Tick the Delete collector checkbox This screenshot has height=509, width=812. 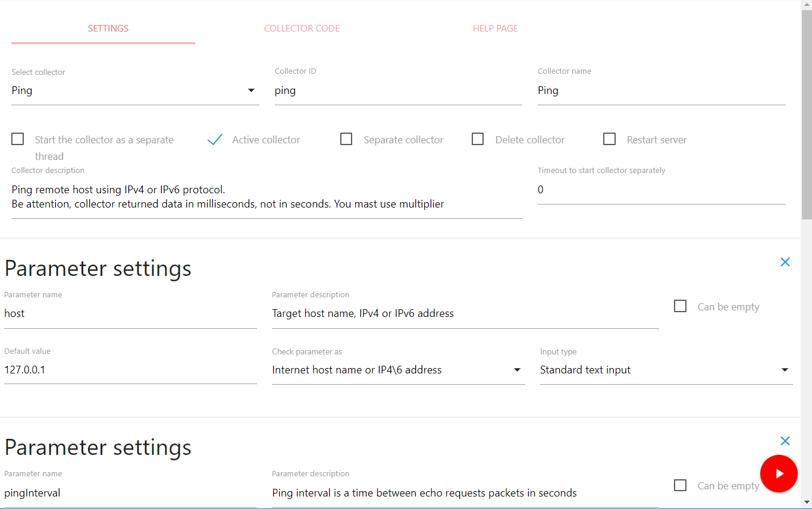coord(478,139)
